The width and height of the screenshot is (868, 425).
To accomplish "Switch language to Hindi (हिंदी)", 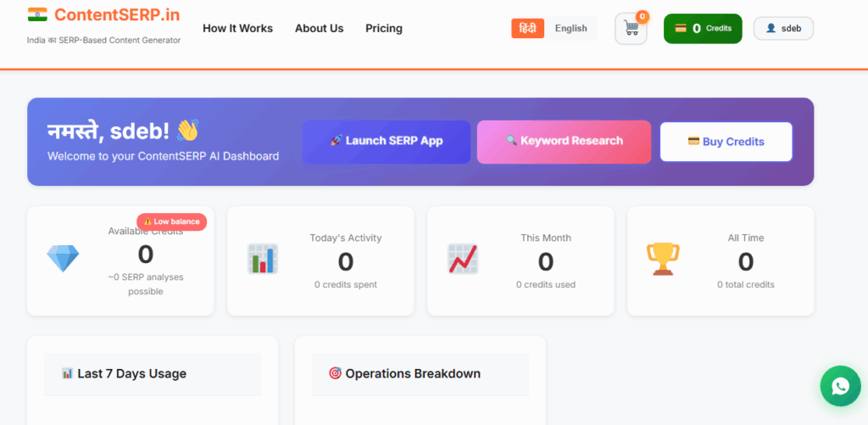I will click(x=527, y=28).
